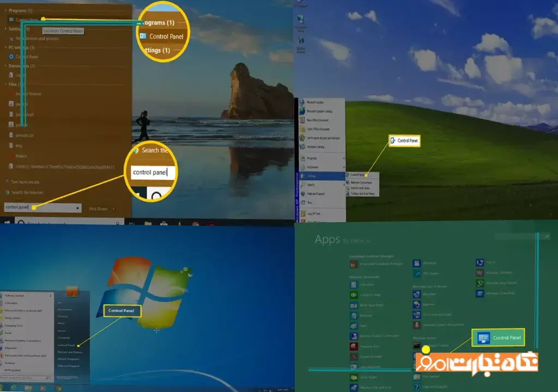This screenshot has height=392, width=558.
Task: Click 'Search the Internet' link
Action: point(24,193)
